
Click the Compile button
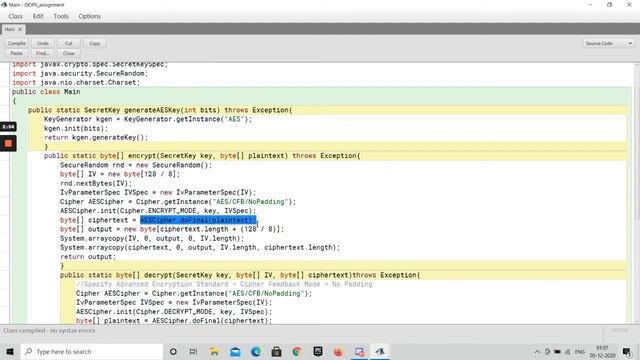(17, 43)
